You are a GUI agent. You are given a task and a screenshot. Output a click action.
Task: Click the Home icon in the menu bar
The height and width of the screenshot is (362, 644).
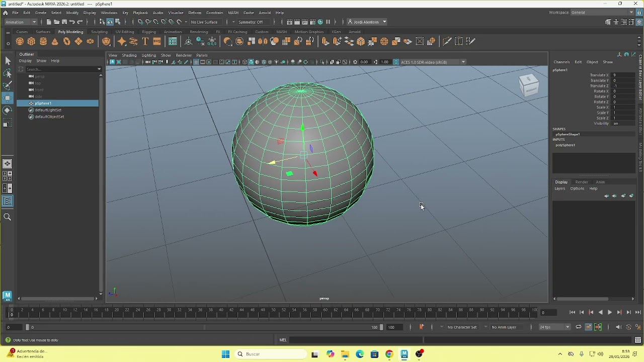6,13
